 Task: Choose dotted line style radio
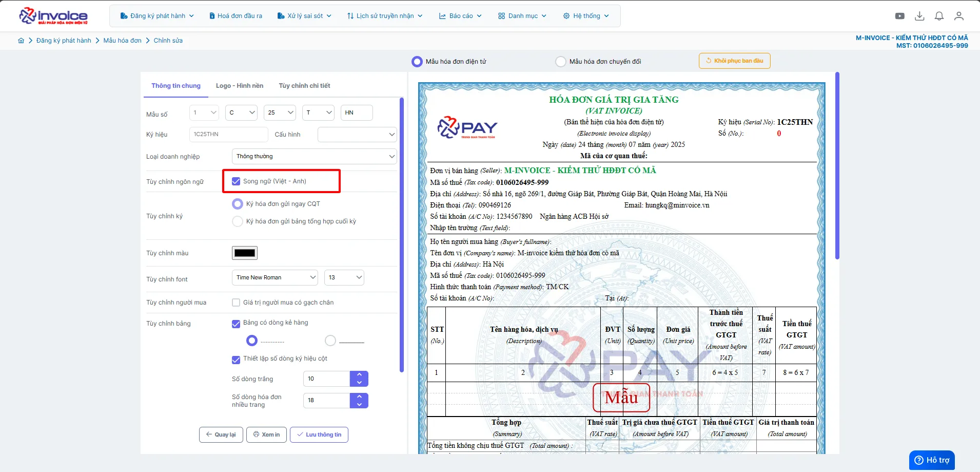click(251, 341)
